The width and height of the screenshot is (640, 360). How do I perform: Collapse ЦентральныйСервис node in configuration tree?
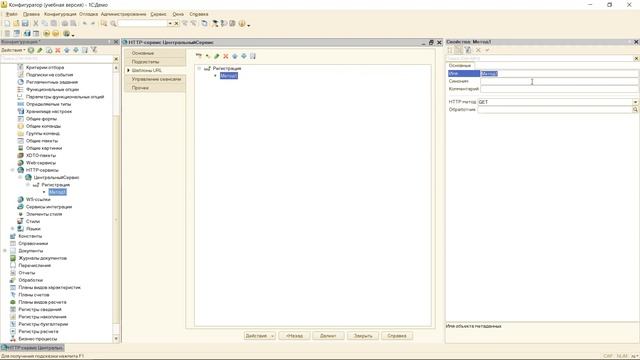click(20, 178)
